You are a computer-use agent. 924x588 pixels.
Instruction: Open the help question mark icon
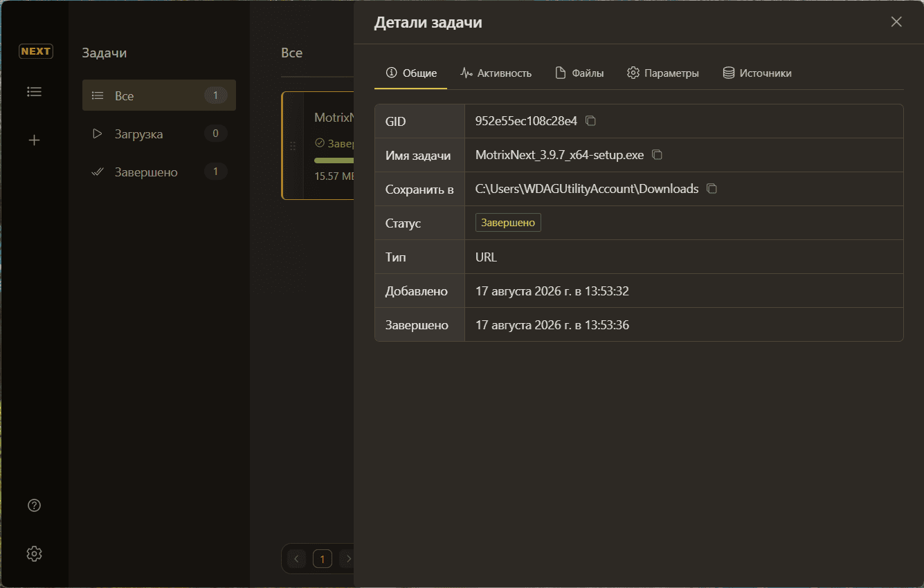tap(34, 506)
